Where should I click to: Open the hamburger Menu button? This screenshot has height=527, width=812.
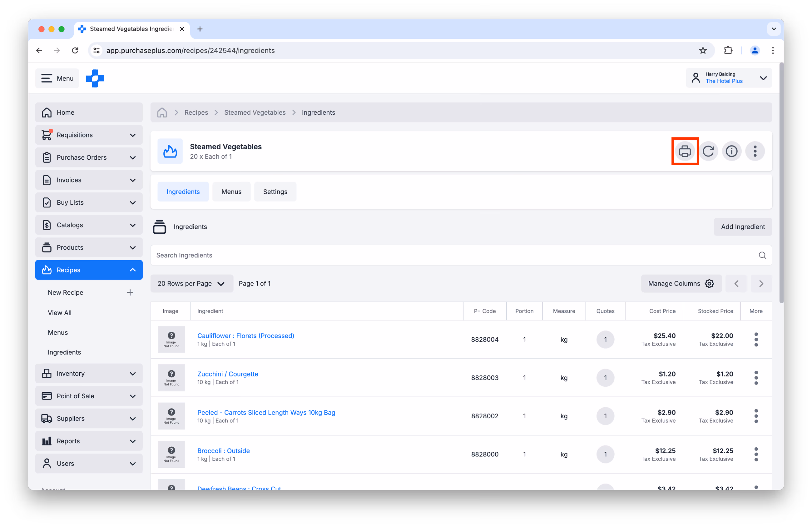click(57, 78)
